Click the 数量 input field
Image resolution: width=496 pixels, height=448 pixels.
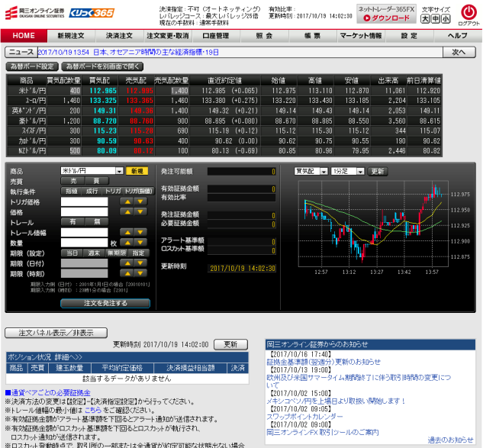tap(84, 243)
